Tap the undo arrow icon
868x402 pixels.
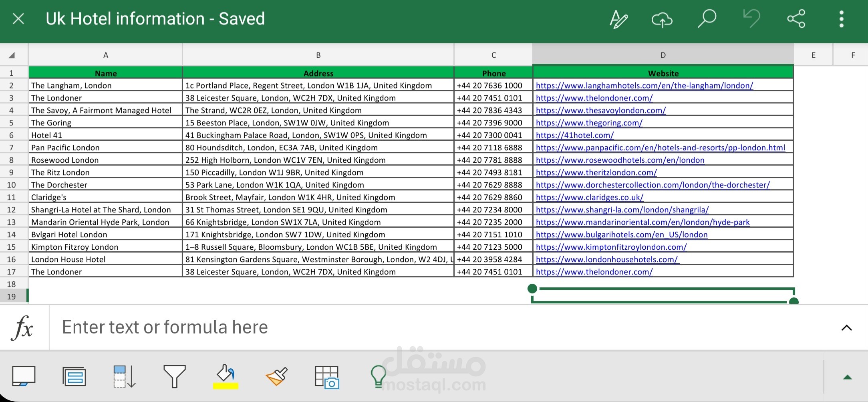tap(751, 19)
